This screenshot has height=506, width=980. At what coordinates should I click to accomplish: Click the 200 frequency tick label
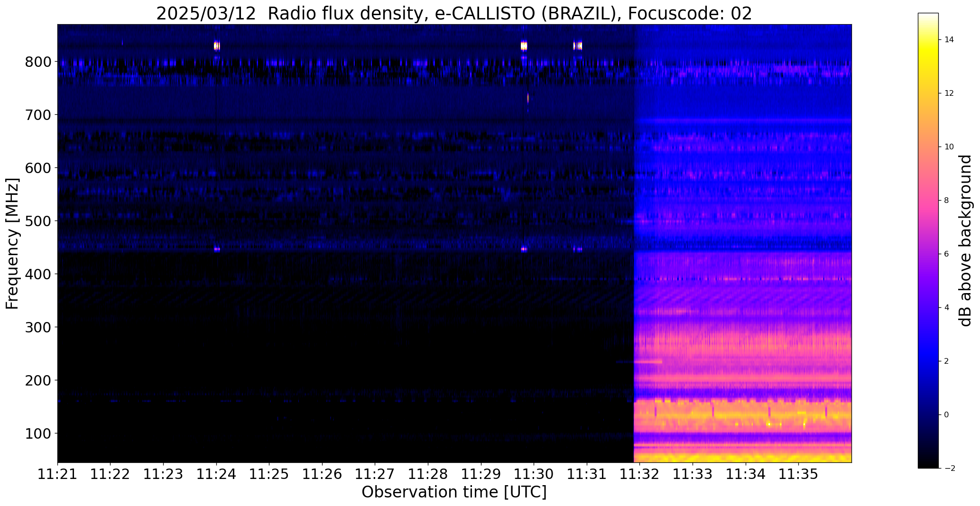(x=38, y=380)
